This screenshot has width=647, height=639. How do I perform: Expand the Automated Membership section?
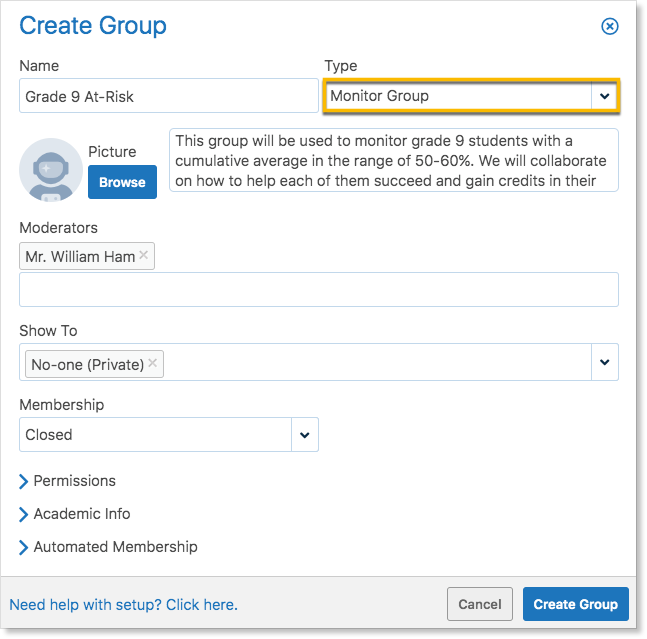108,547
